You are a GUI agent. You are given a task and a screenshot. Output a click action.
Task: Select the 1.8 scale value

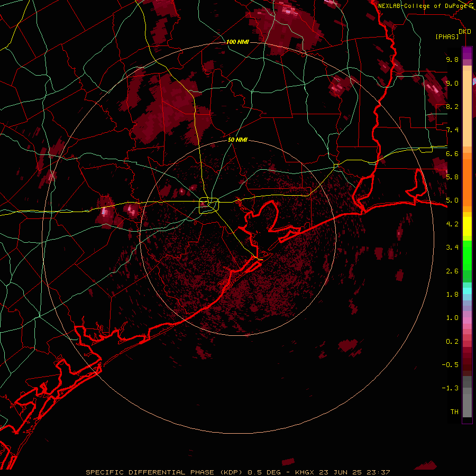coord(452,295)
